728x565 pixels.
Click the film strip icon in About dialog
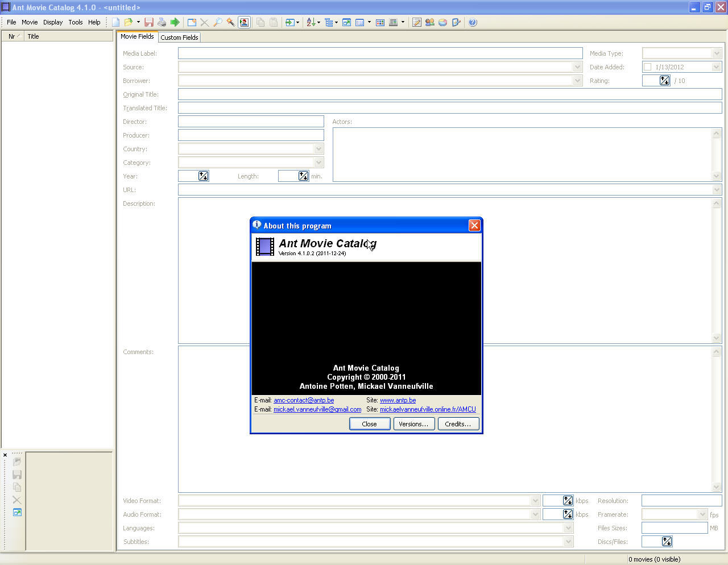[265, 247]
